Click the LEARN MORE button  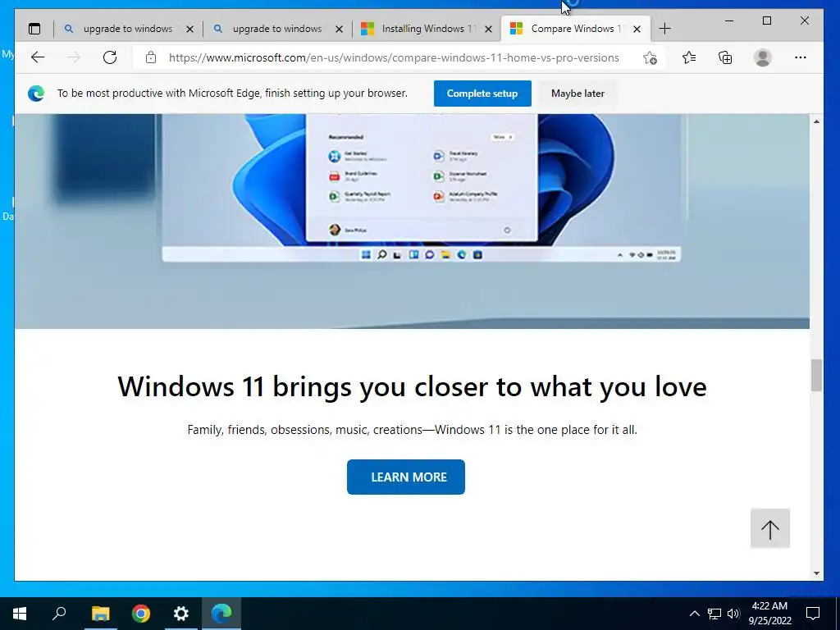click(x=406, y=477)
